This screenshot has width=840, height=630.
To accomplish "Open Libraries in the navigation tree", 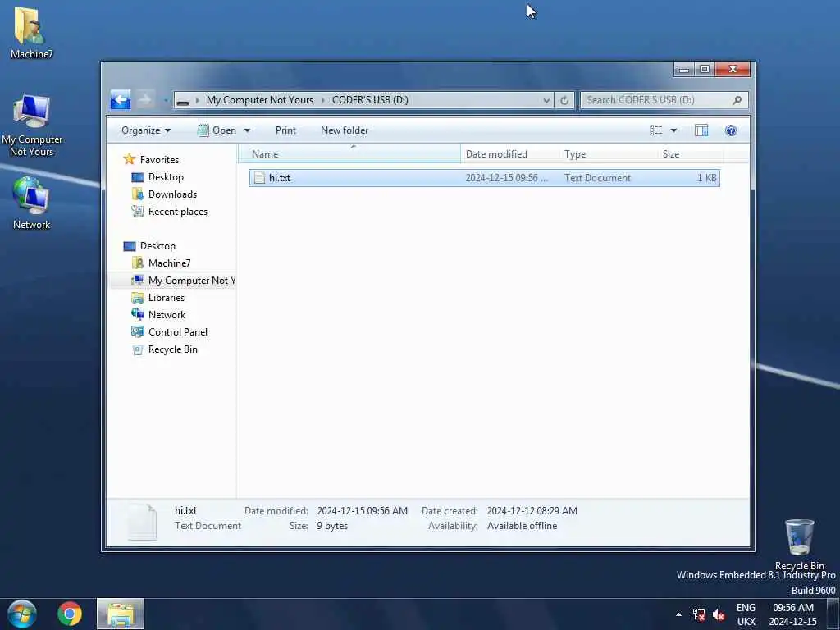I will point(166,297).
